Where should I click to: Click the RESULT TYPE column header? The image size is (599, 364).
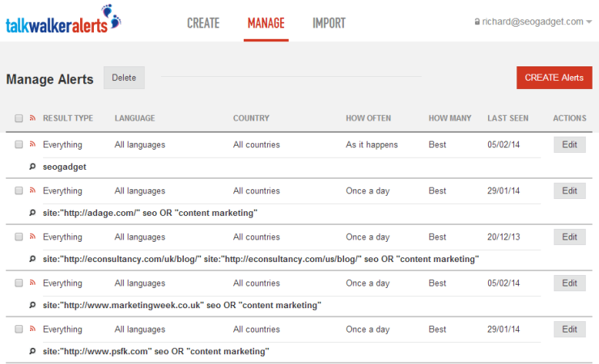tap(68, 118)
